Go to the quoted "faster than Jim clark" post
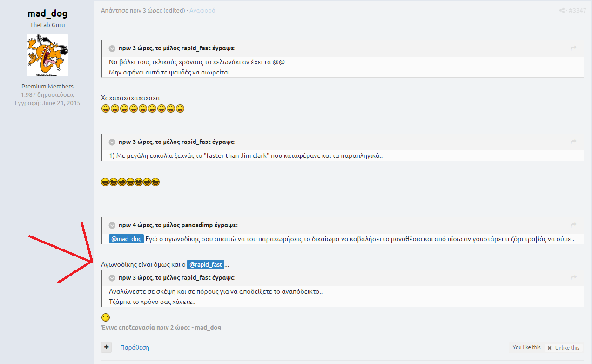This screenshot has width=592, height=364. pos(574,142)
